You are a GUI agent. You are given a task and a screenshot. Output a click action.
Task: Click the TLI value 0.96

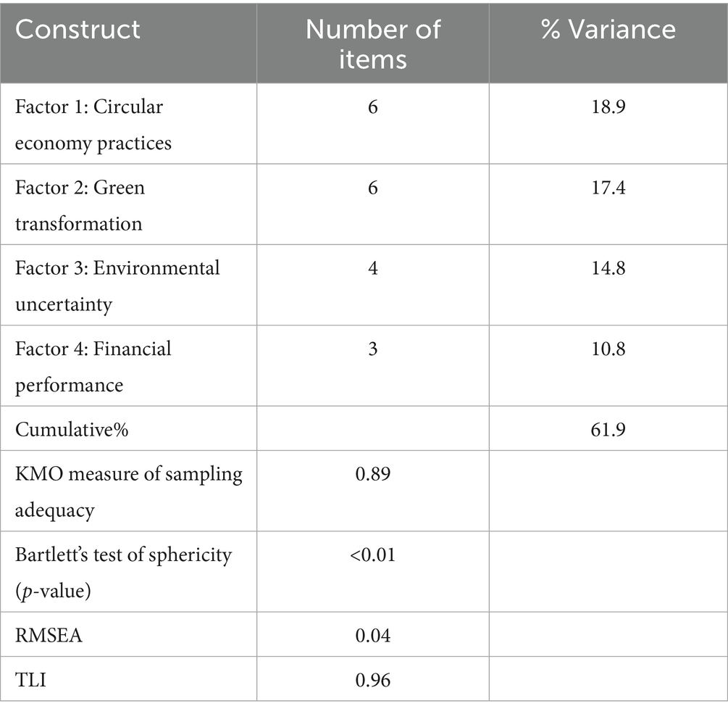[372, 679]
